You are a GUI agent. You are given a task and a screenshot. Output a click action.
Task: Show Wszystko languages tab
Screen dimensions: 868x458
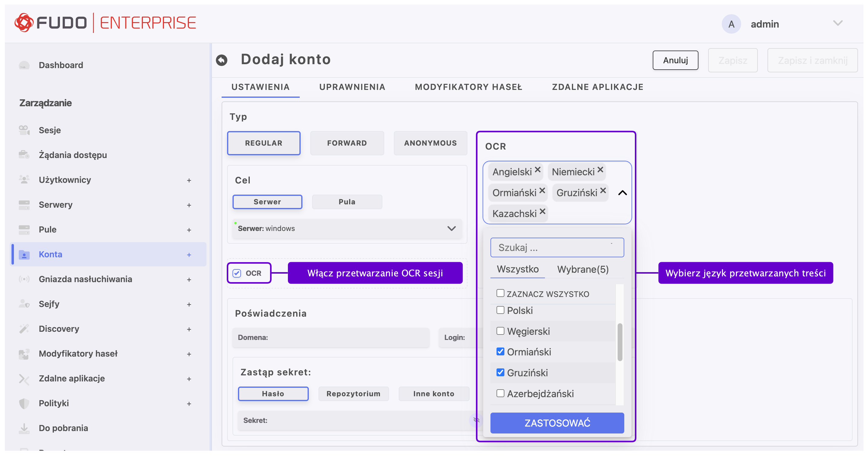coord(518,269)
